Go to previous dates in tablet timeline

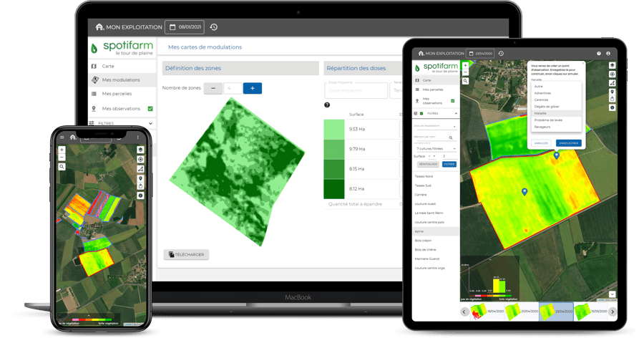pyautogui.click(x=464, y=312)
